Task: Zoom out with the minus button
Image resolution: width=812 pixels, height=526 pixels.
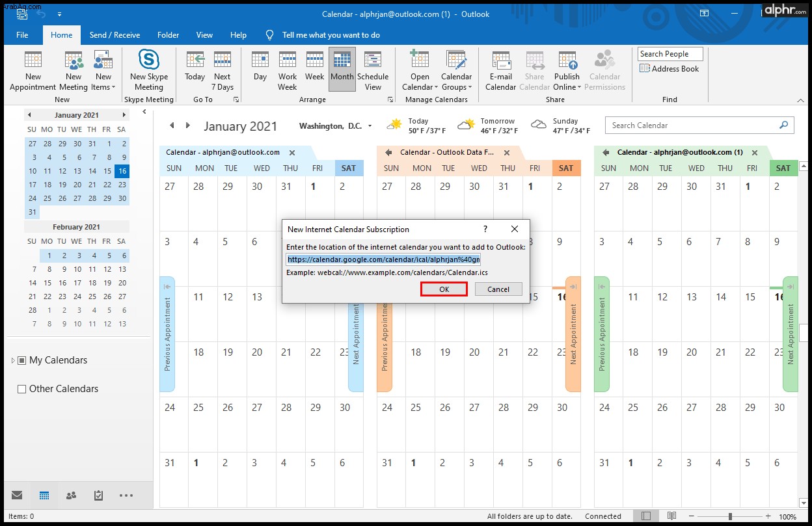Action: tap(692, 516)
